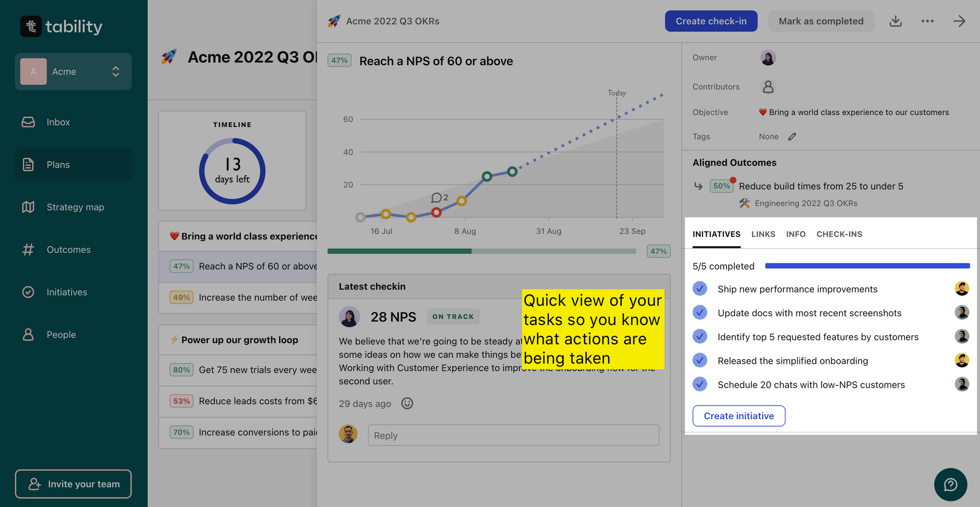Screen dimensions: 980x507
Task: Click Mark as completed
Action: [821, 21]
